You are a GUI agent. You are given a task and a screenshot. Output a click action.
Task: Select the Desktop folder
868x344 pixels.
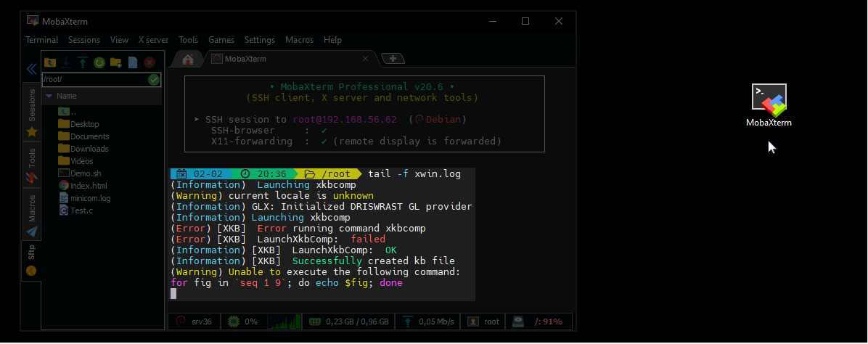78,124
